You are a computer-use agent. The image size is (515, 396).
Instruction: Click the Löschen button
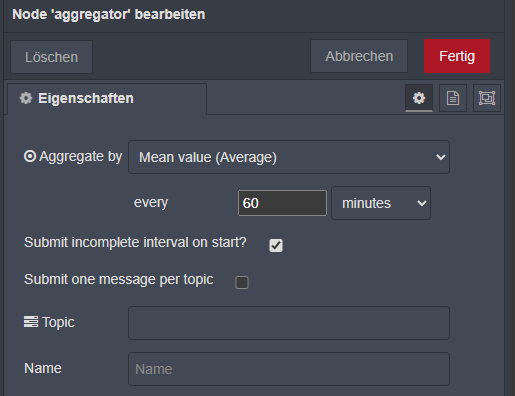pyautogui.click(x=51, y=57)
